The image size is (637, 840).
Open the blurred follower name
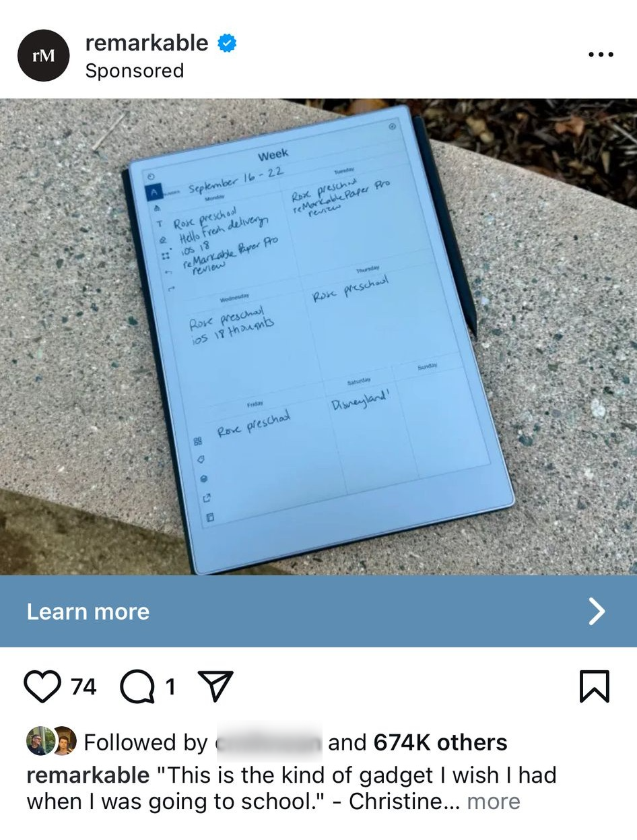click(x=269, y=743)
